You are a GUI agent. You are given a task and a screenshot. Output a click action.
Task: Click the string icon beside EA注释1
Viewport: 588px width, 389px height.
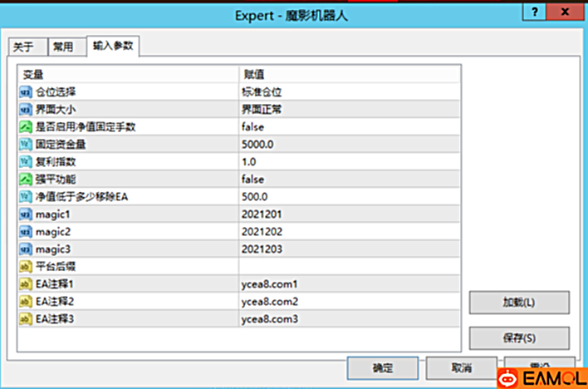pyautogui.click(x=25, y=284)
